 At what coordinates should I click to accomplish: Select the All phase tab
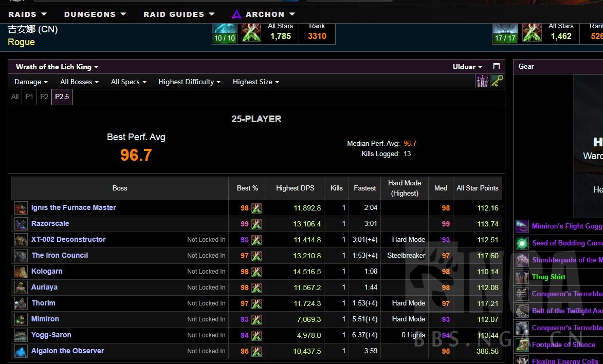(15, 97)
